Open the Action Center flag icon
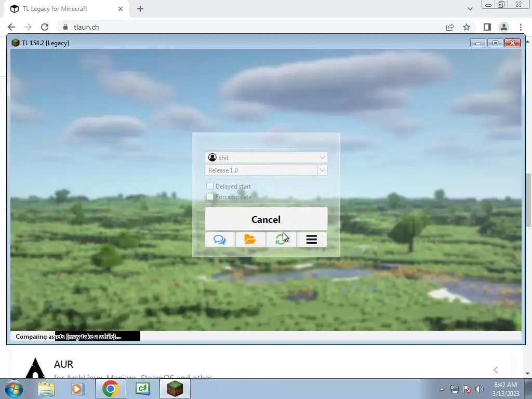 pyautogui.click(x=467, y=389)
